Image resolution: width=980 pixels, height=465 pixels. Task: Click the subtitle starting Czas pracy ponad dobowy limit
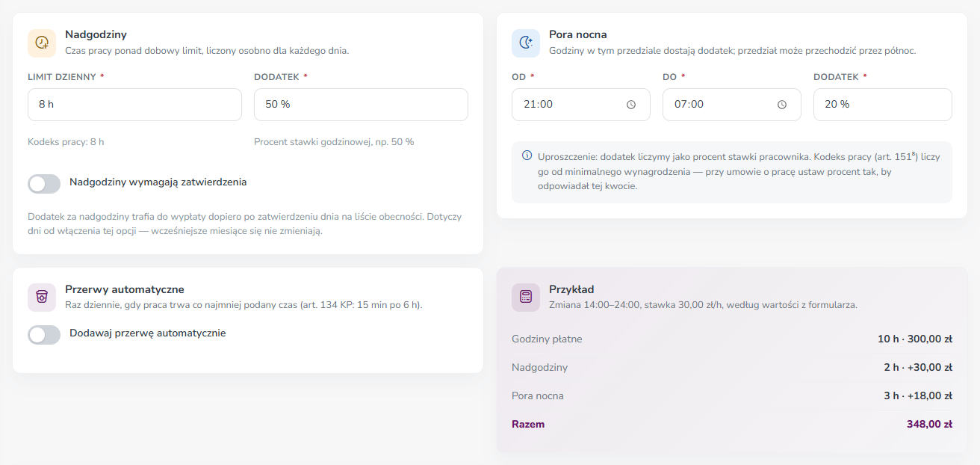pos(207,51)
